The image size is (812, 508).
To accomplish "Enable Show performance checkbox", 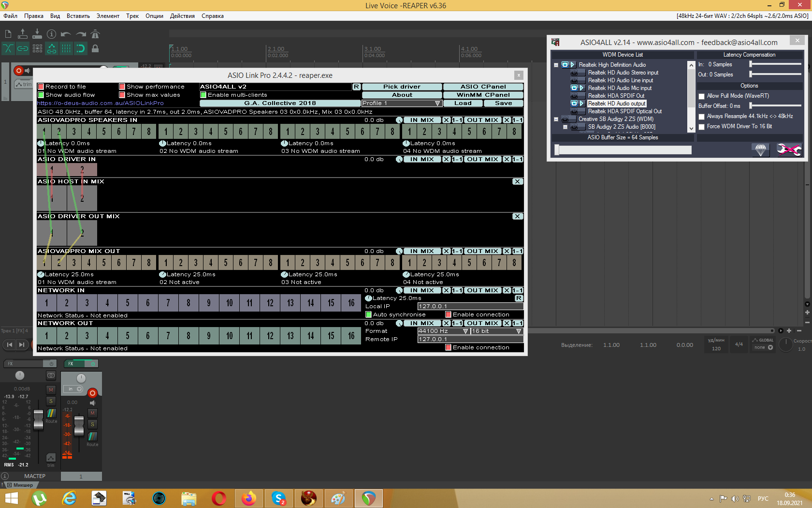I will [122, 87].
